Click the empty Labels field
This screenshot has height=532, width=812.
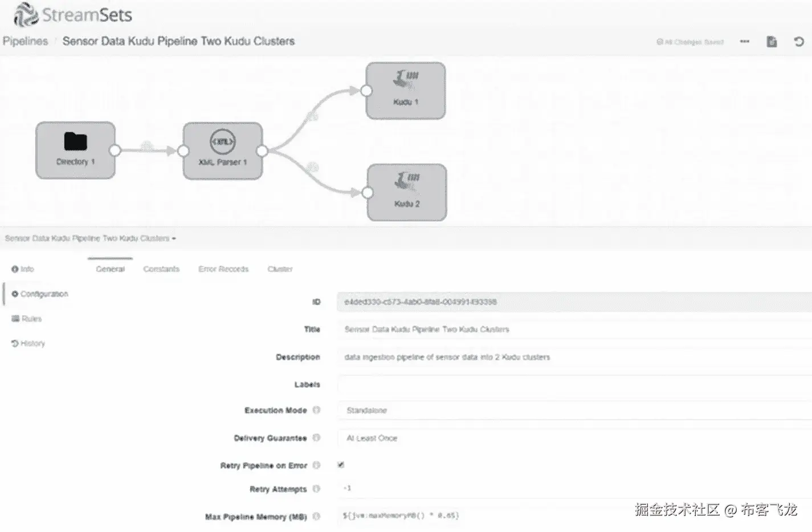pos(574,384)
